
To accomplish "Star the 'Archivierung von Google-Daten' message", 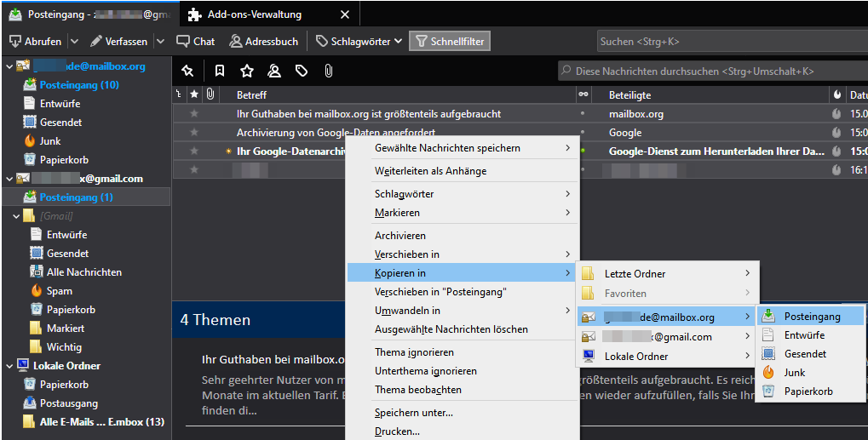I will 193,133.
